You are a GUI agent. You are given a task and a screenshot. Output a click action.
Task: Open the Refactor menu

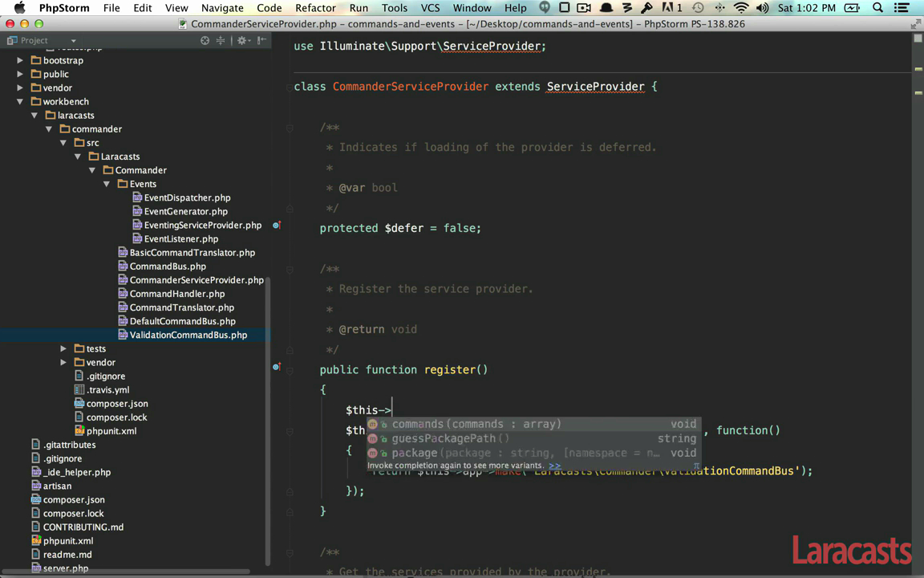click(x=315, y=8)
